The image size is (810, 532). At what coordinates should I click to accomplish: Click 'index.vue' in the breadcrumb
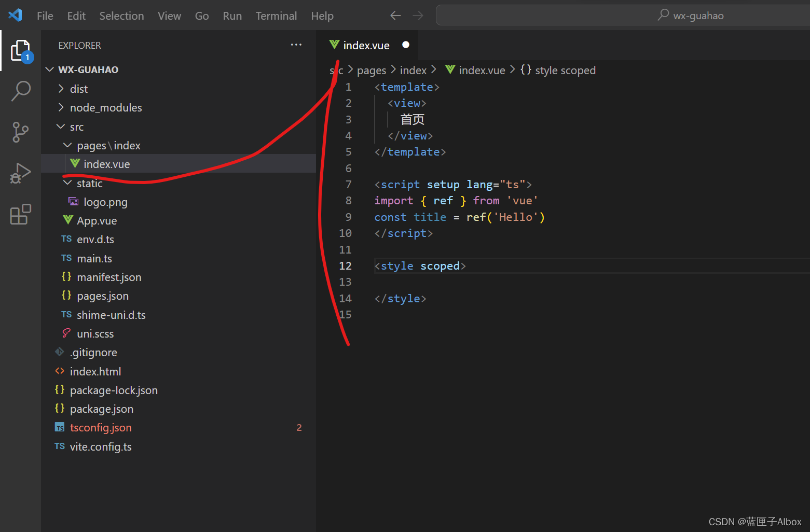[482, 70]
